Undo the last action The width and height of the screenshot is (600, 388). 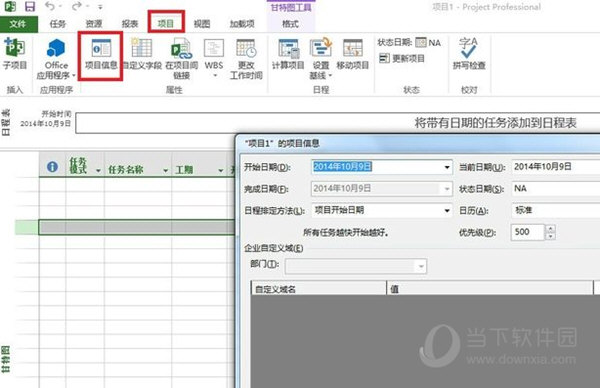50,6
